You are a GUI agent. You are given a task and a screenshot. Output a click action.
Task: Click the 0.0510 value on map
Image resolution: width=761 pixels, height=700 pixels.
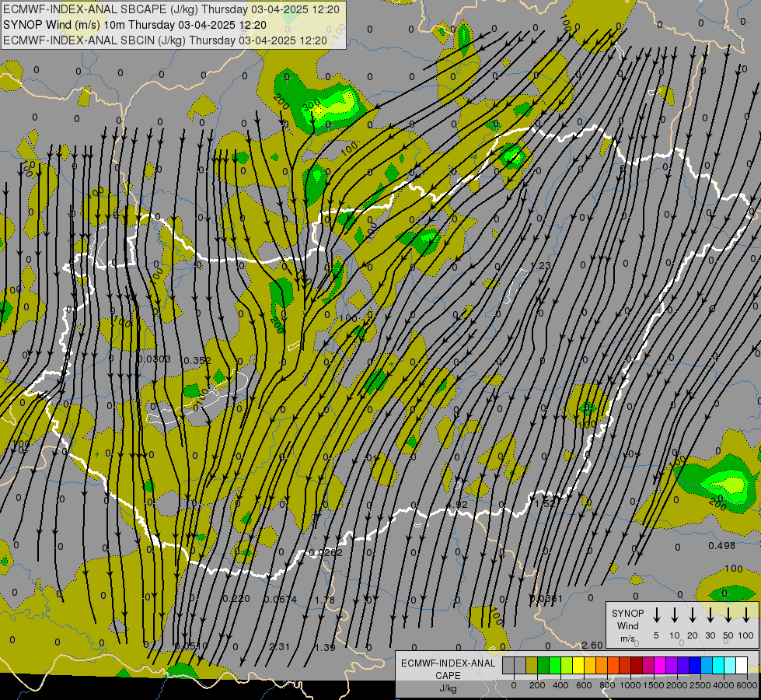(190, 646)
